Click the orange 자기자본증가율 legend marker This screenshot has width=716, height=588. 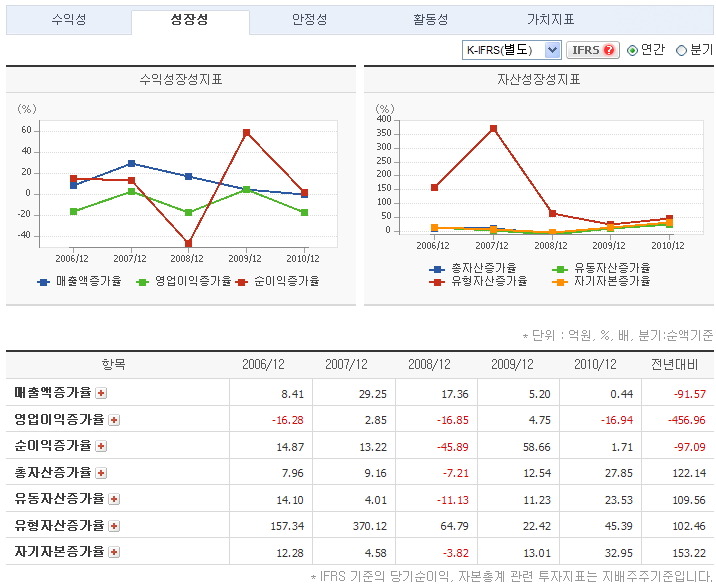(561, 282)
